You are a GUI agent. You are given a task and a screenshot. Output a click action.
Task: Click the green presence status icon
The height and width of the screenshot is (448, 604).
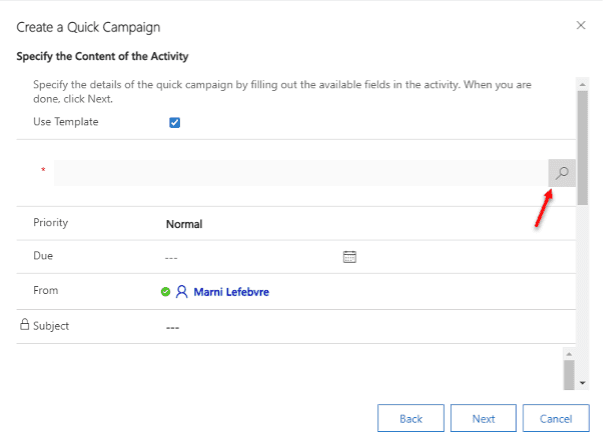click(x=166, y=292)
